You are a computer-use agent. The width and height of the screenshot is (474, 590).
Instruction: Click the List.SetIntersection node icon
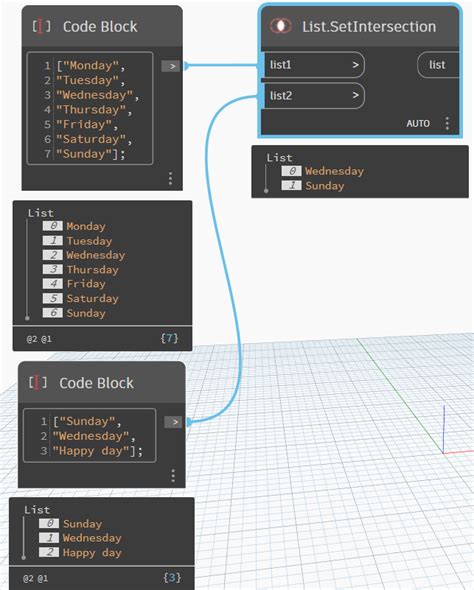(x=280, y=26)
